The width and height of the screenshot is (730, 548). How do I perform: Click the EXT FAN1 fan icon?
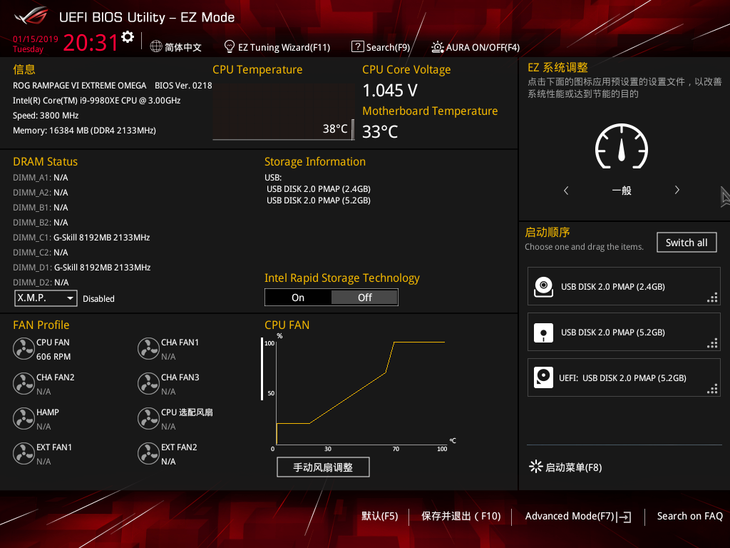point(23,453)
